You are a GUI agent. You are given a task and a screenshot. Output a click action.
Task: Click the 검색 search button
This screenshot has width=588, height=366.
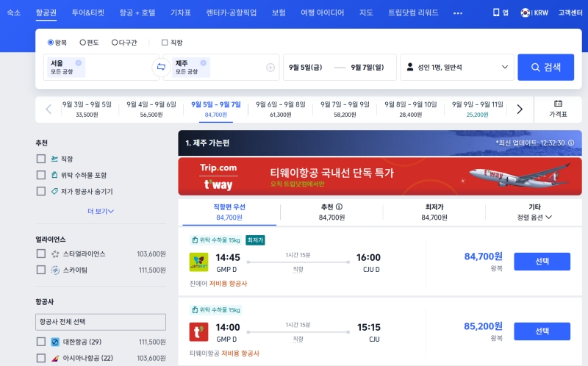[545, 68]
